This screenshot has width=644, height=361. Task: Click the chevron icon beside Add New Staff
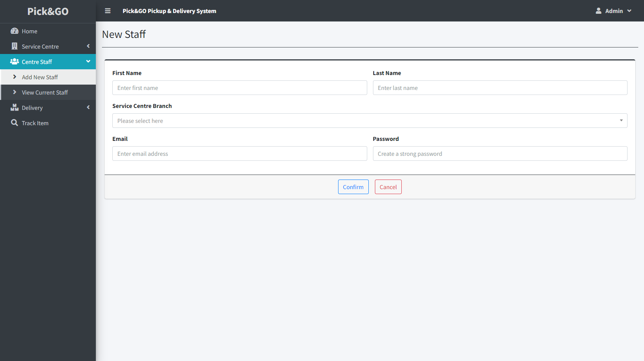[15, 77]
